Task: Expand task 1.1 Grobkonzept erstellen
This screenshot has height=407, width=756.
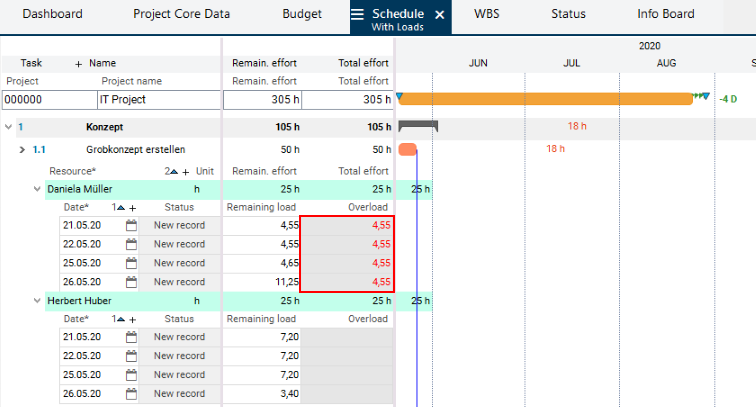Action: [x=22, y=149]
